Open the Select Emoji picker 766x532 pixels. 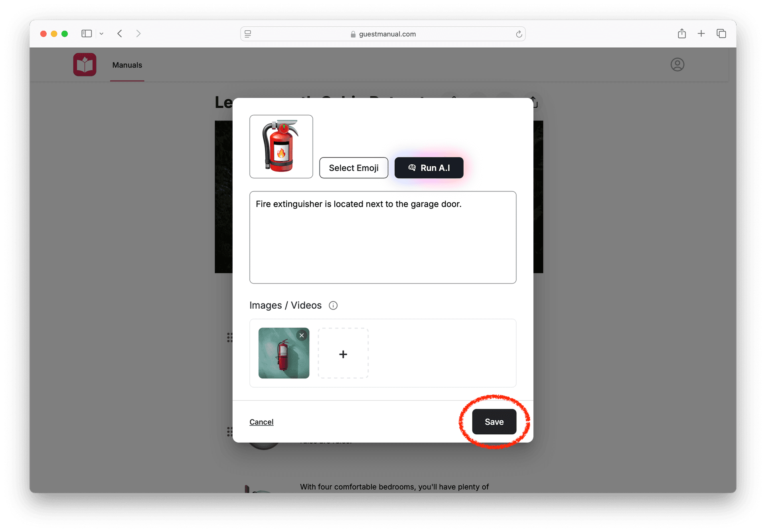[x=353, y=167]
